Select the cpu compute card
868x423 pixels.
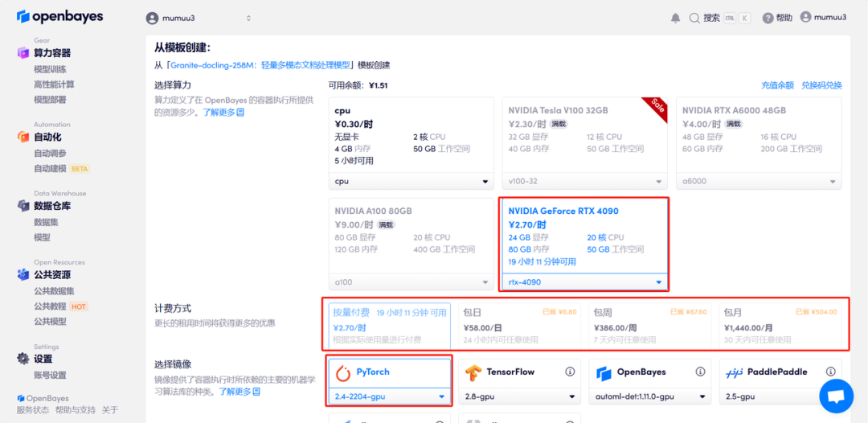click(411, 143)
